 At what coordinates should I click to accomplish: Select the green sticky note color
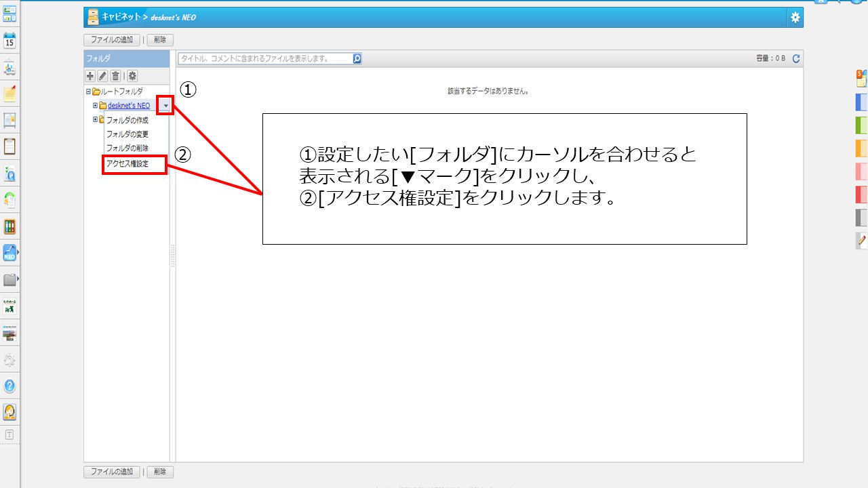pyautogui.click(x=861, y=125)
